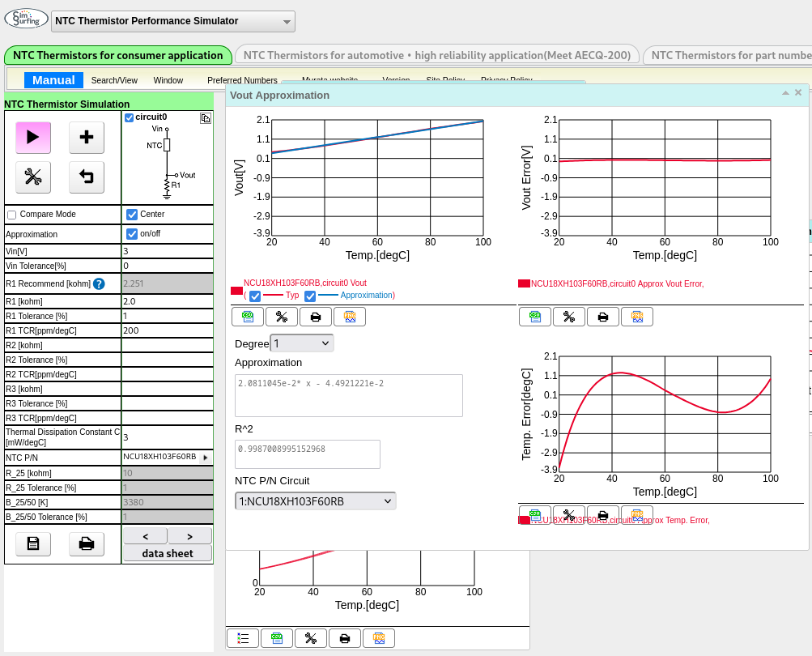Save simulation with the floppy disk button
This screenshot has width=812, height=656.
click(x=33, y=543)
